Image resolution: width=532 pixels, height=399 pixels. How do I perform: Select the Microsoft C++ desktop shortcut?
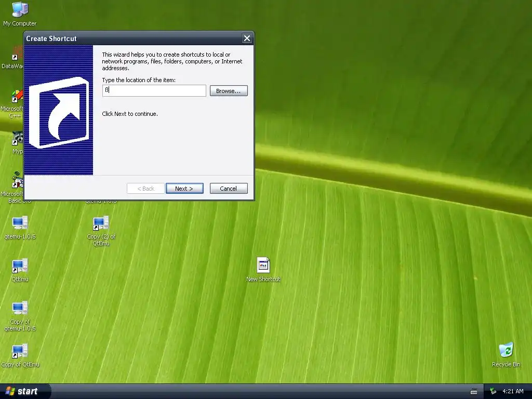12,104
